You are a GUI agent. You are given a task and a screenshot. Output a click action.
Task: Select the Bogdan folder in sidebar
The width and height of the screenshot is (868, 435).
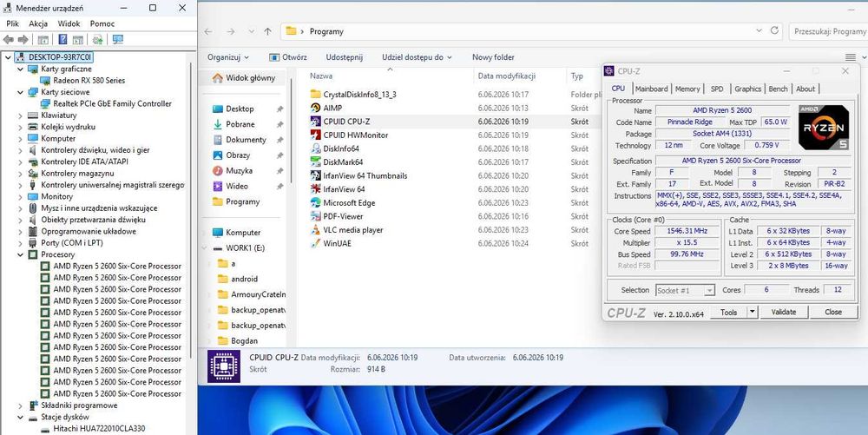[244, 341]
